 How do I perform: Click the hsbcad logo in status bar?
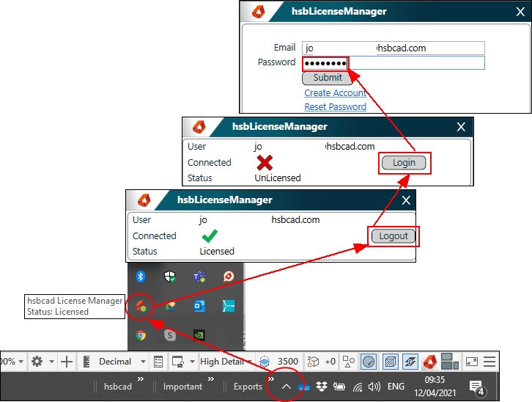tap(430, 362)
